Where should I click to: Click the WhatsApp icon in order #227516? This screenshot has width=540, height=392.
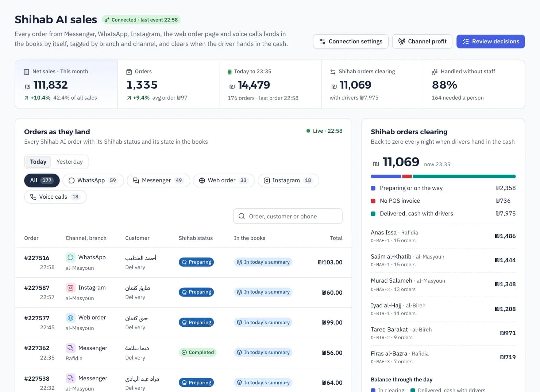click(x=70, y=257)
